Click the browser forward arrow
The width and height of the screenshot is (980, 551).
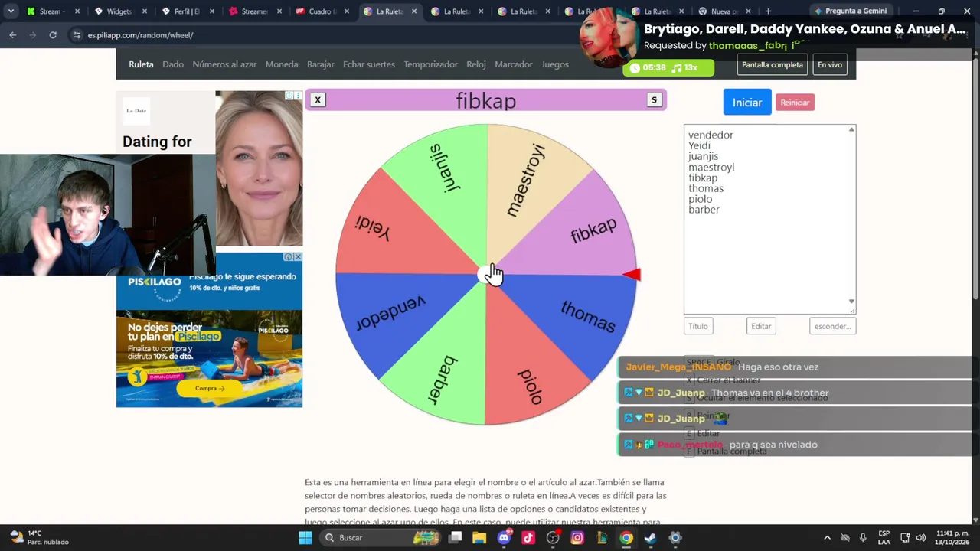click(x=32, y=35)
